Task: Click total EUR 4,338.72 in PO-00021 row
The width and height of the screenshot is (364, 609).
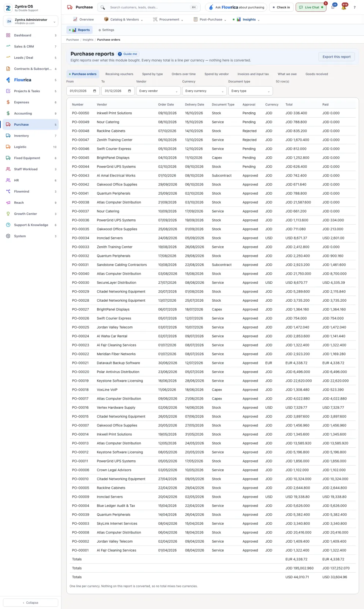Action: (x=297, y=363)
